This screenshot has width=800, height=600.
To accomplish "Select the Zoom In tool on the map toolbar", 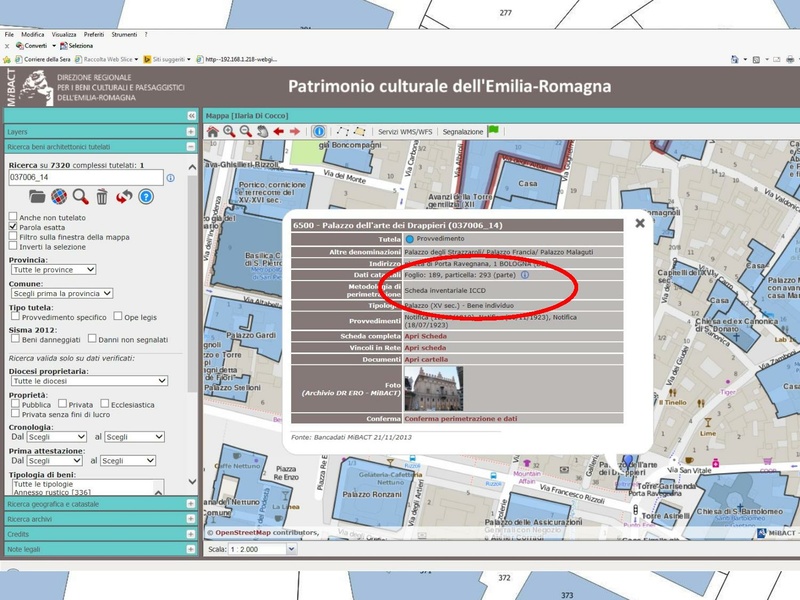I will (x=228, y=129).
